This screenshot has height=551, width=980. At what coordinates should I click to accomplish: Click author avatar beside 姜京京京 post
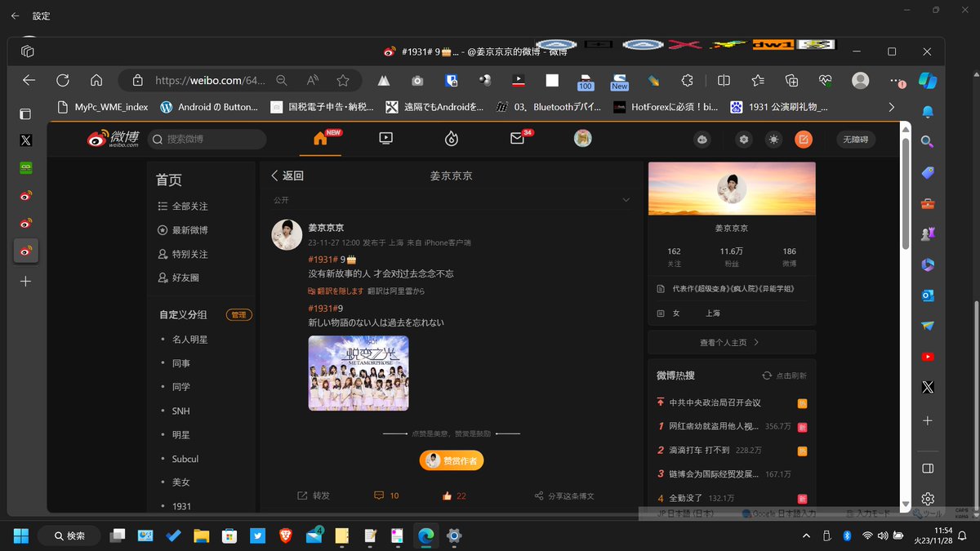coord(287,235)
